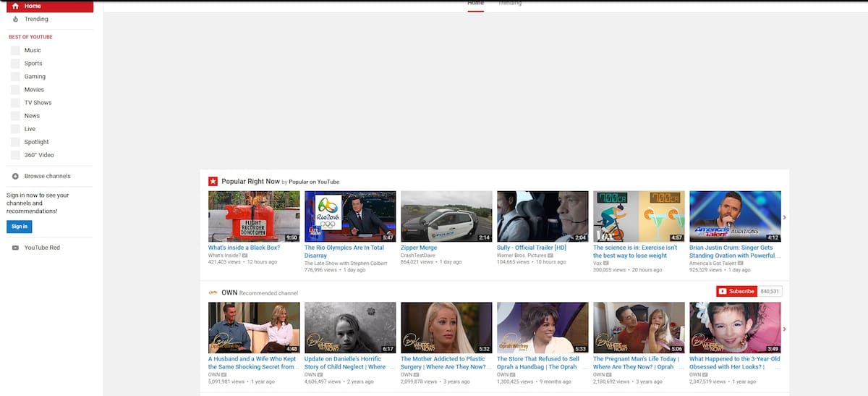Play the Danielle child neglect update thumbnail
The image size is (868, 396).
point(350,328)
